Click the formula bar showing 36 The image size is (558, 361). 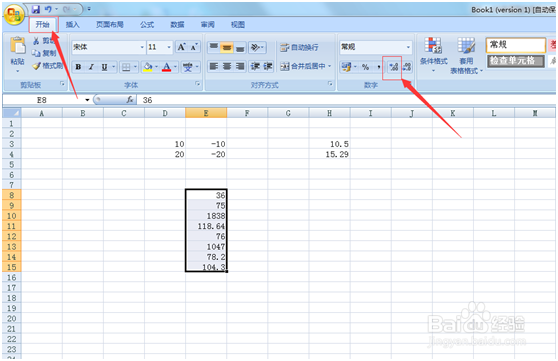(347, 100)
